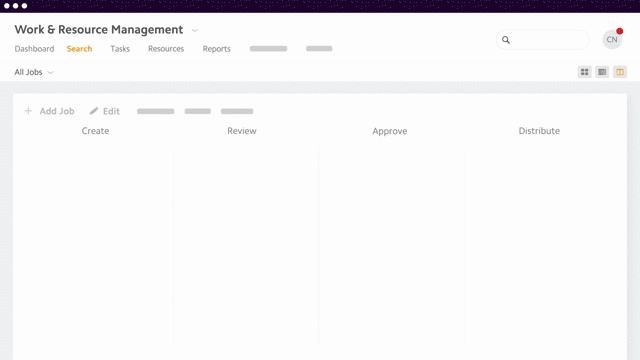The height and width of the screenshot is (360, 640).
Task: Select the Approve column header
Action: point(389,131)
